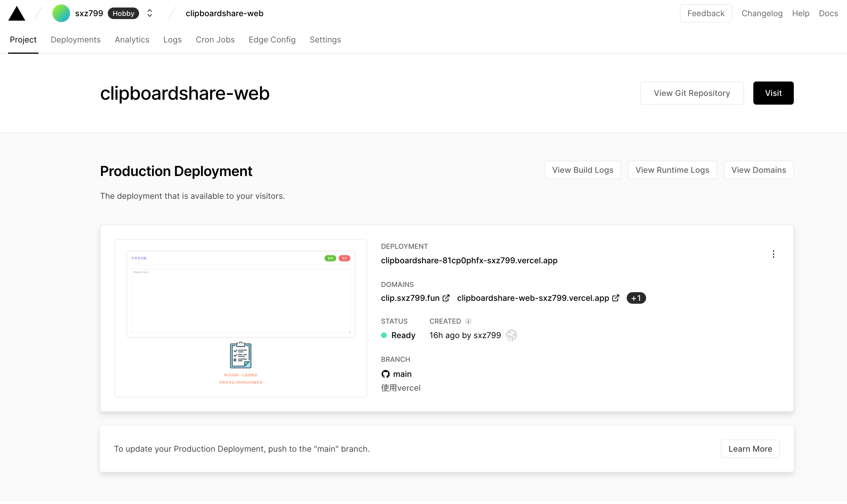This screenshot has height=504, width=847.
Task: Open the main branch link
Action: pyautogui.click(x=402, y=374)
